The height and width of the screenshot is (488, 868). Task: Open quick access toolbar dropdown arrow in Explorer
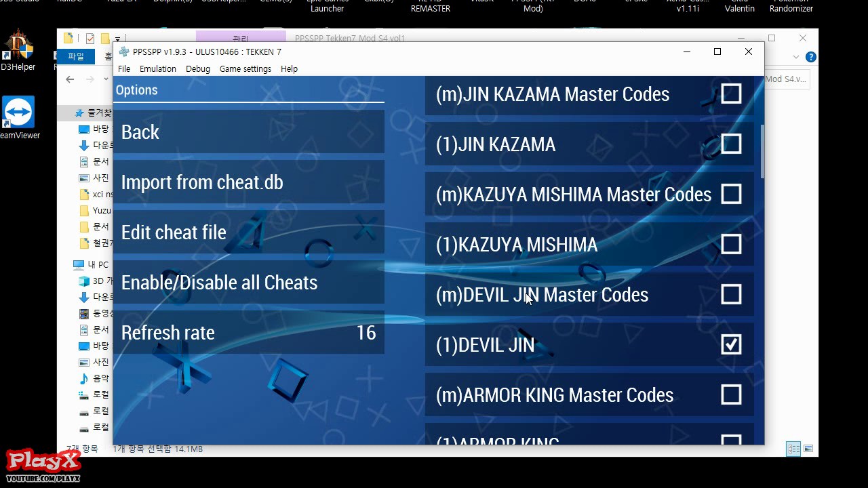coord(117,39)
